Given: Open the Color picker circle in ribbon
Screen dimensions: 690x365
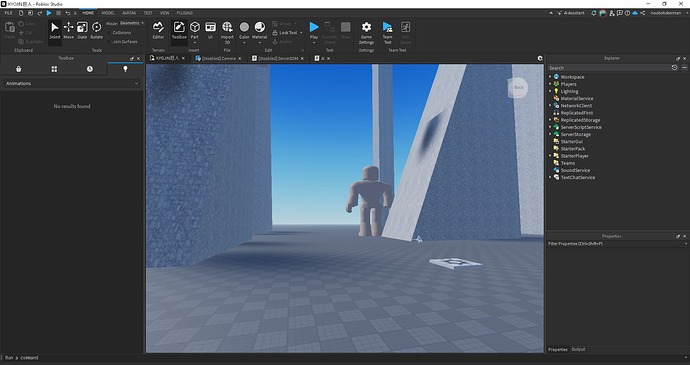Looking at the screenshot, I should (x=244, y=27).
